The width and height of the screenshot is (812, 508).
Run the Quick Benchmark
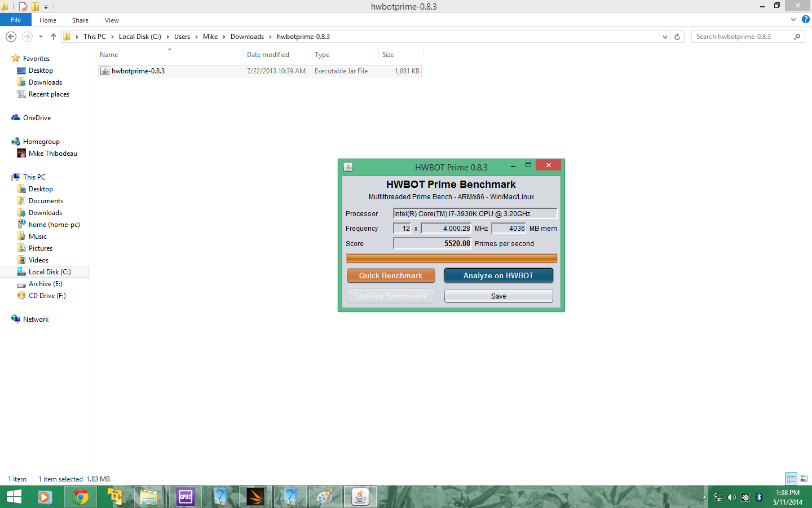tap(391, 275)
